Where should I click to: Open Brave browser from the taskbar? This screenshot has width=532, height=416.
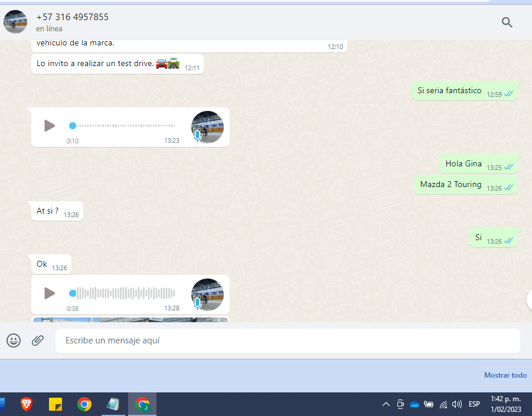27,404
